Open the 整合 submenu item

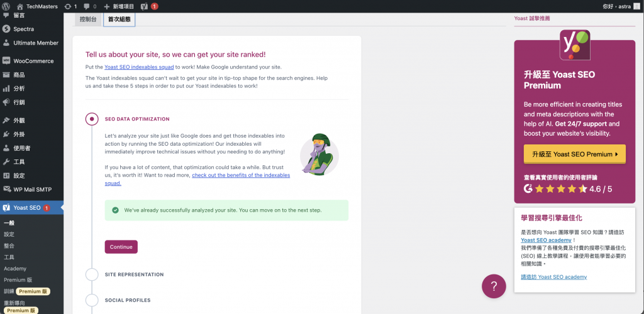(9, 246)
